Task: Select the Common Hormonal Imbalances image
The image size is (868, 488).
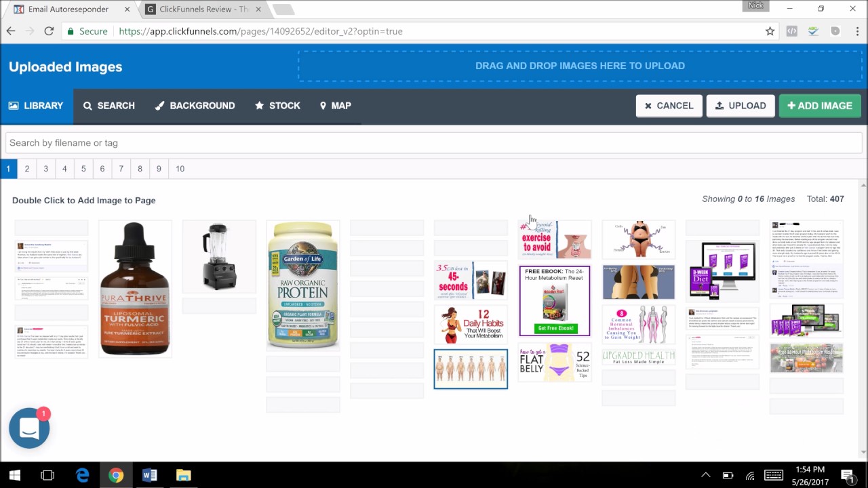Action: tap(639, 325)
